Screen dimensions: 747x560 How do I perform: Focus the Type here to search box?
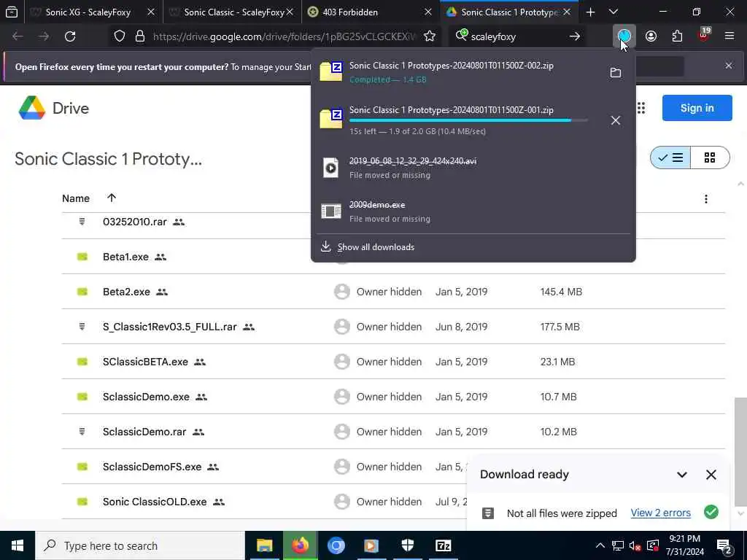click(x=140, y=545)
